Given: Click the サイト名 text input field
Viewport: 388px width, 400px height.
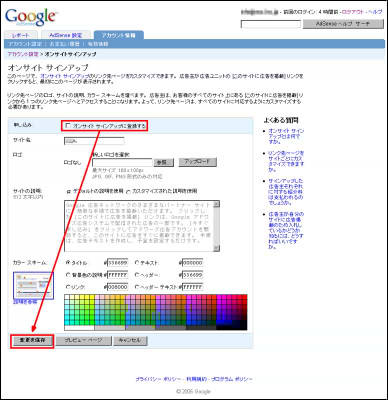Looking at the screenshot, I should (94, 141).
